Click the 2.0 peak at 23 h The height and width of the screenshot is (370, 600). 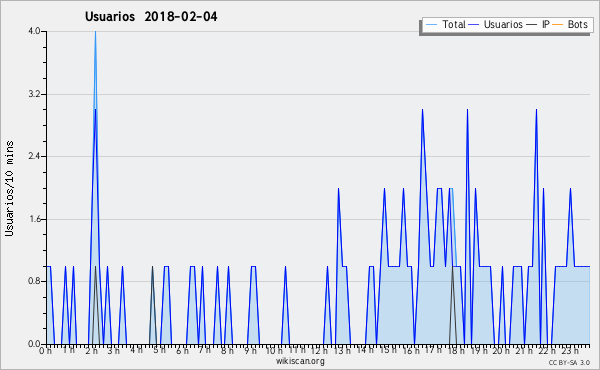pyautogui.click(x=570, y=189)
